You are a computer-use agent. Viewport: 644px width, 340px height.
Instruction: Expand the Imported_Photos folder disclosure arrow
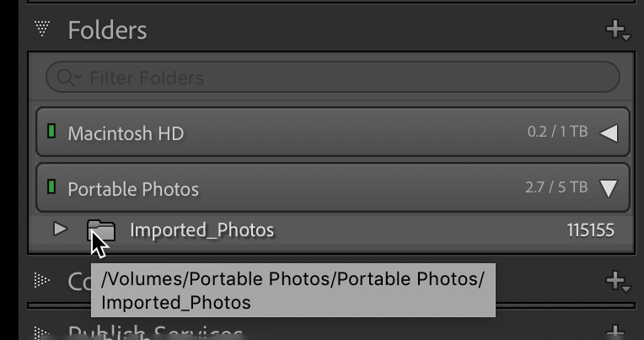tap(59, 229)
